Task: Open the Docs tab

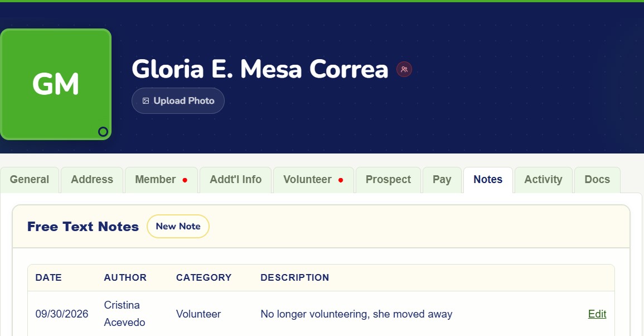Action: point(597,180)
